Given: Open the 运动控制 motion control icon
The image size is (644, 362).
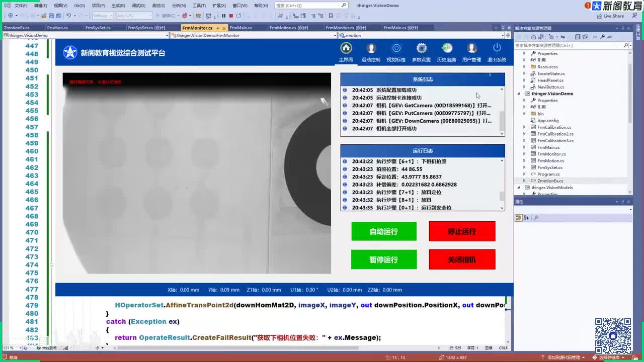Looking at the screenshot, I should (371, 48).
